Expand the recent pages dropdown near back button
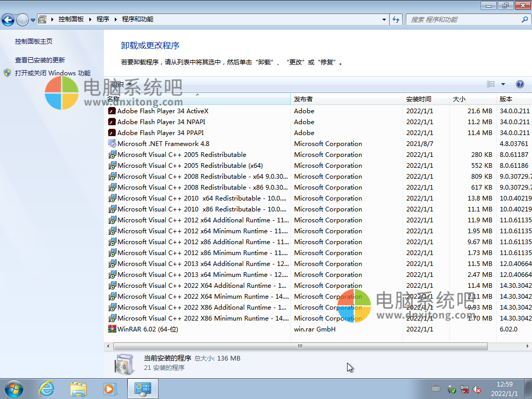The height and width of the screenshot is (399, 532). [33, 20]
